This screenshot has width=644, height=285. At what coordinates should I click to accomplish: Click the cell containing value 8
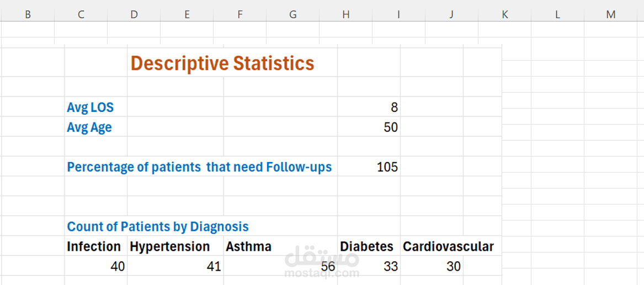click(x=369, y=107)
